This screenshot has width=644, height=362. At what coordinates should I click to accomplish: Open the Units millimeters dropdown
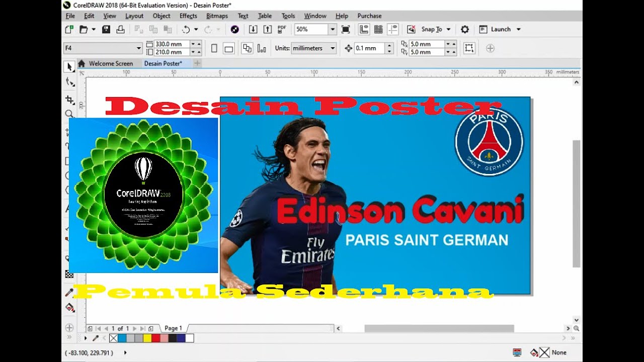[333, 48]
